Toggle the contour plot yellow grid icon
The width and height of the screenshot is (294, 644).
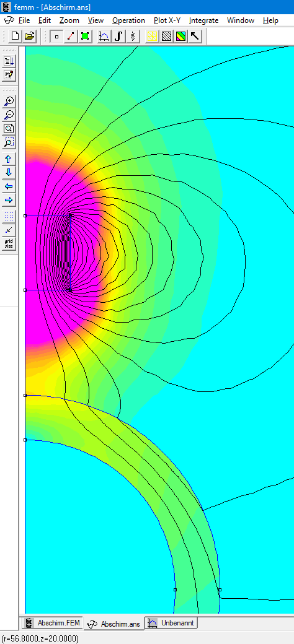(x=152, y=36)
